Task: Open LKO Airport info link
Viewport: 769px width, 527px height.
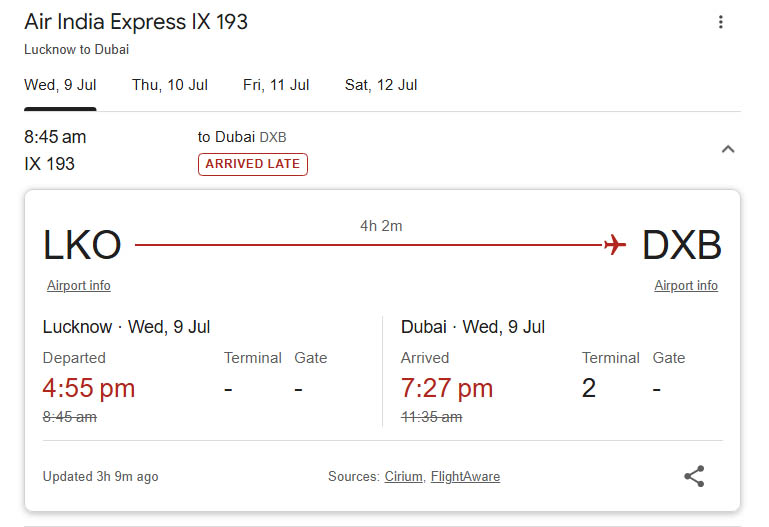Action: coord(78,285)
